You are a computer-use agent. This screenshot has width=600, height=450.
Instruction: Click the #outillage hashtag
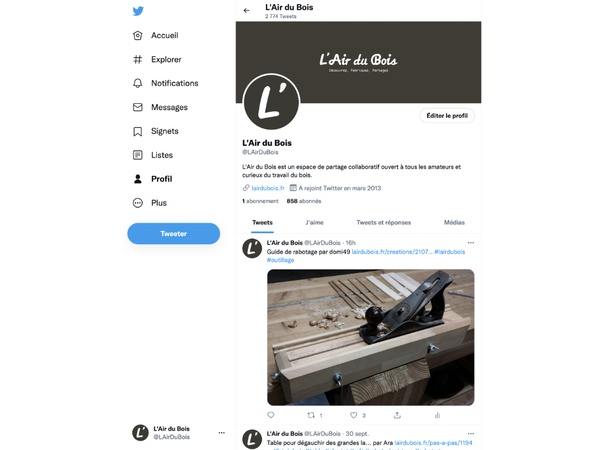tap(280, 260)
